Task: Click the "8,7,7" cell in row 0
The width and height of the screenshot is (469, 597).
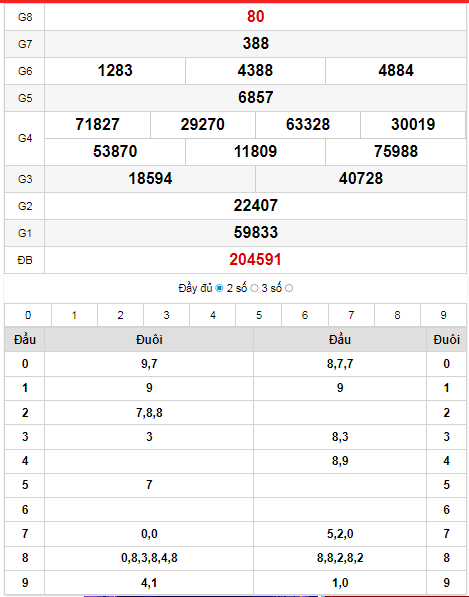Action: pyautogui.click(x=340, y=364)
